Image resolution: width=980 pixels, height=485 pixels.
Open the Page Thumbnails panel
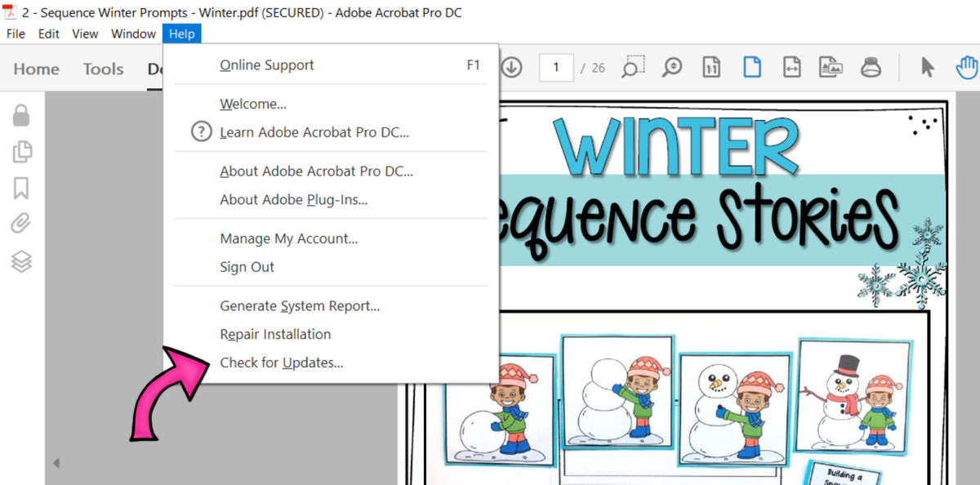pos(21,152)
